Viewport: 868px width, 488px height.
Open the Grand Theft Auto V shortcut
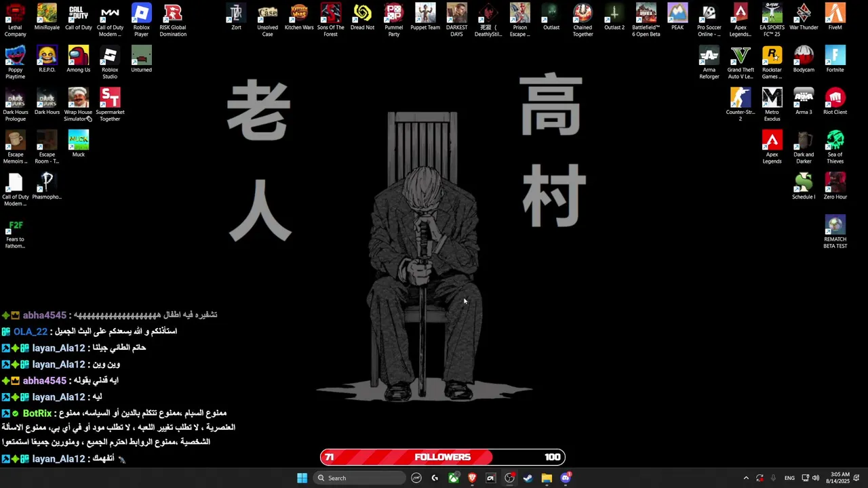[x=741, y=62]
